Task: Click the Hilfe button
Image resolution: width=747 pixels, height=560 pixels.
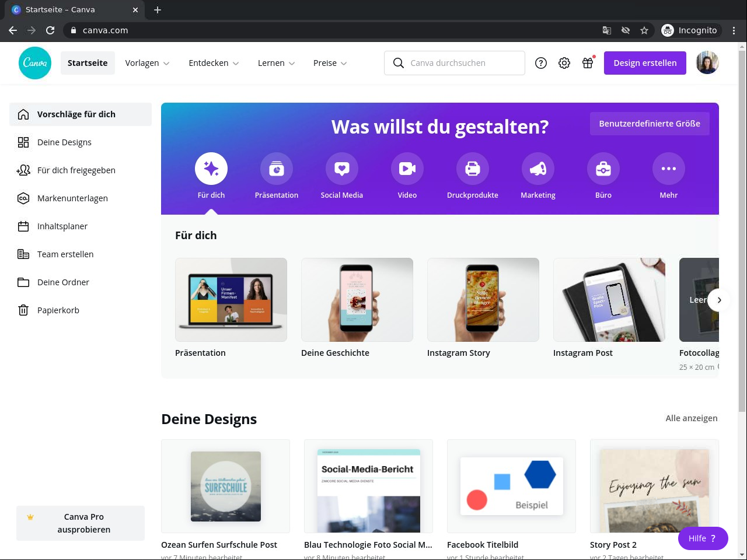Action: tap(703, 538)
